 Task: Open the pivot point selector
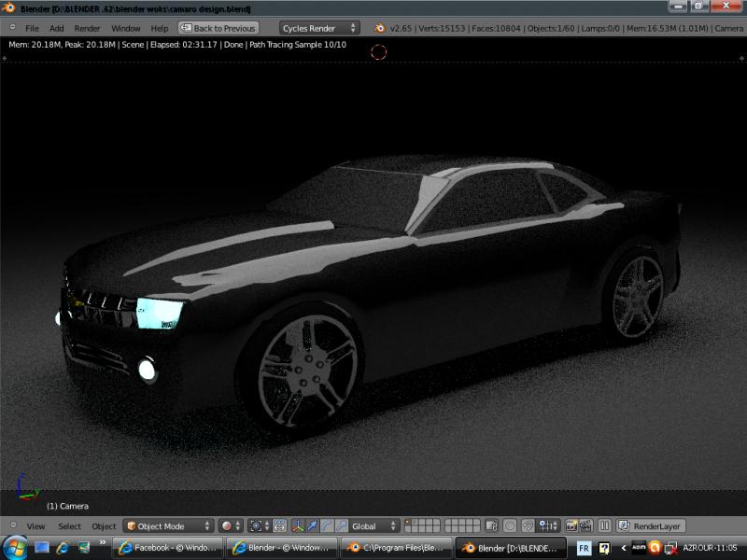point(260,525)
